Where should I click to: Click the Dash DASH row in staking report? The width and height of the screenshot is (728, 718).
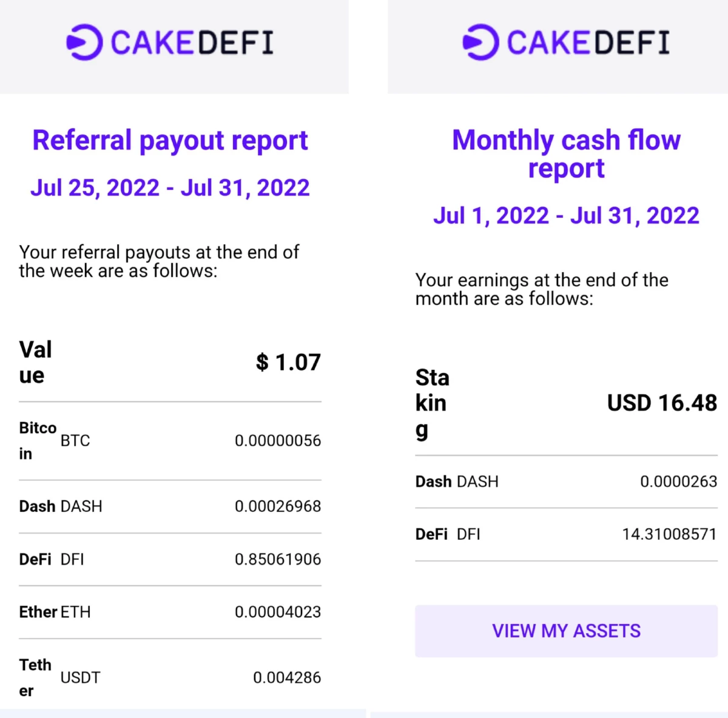[x=566, y=481]
